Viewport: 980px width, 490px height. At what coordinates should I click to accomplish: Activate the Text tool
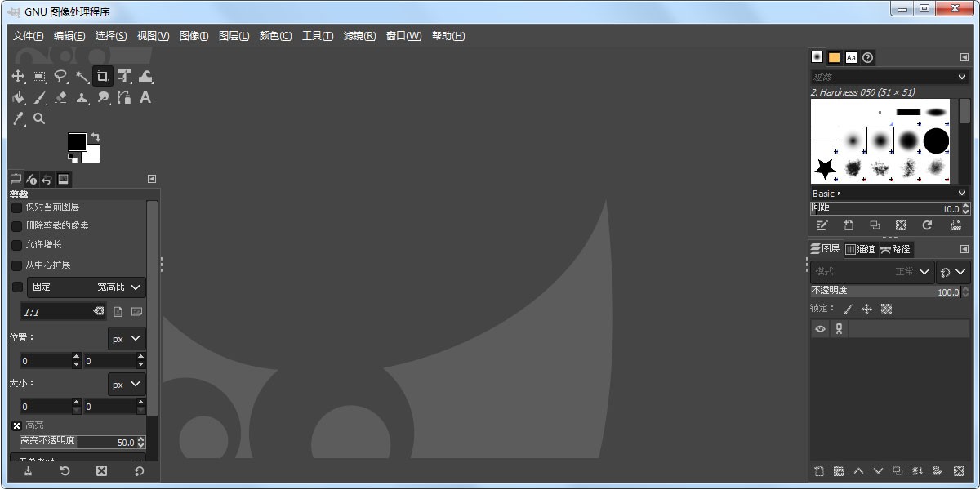(x=145, y=97)
